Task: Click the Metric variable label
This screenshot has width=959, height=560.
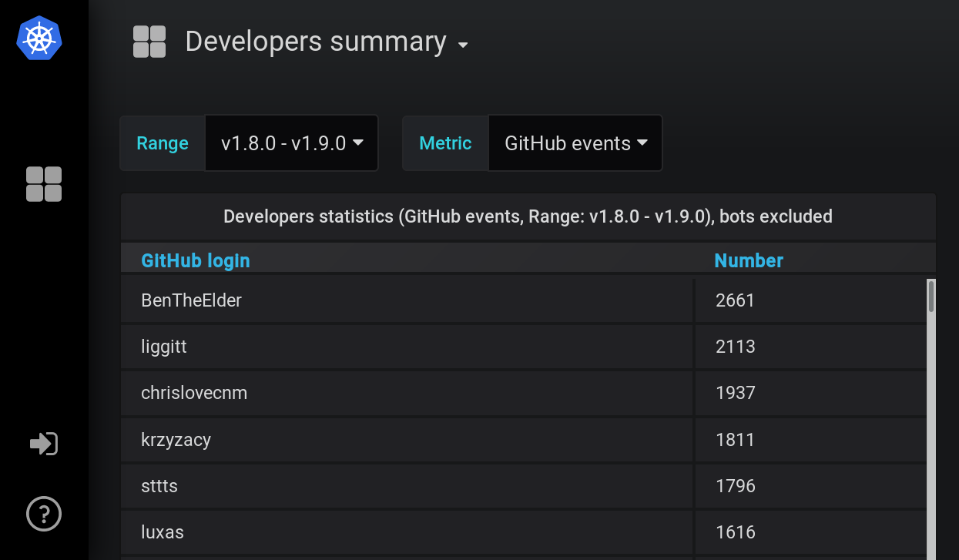Action: (445, 143)
